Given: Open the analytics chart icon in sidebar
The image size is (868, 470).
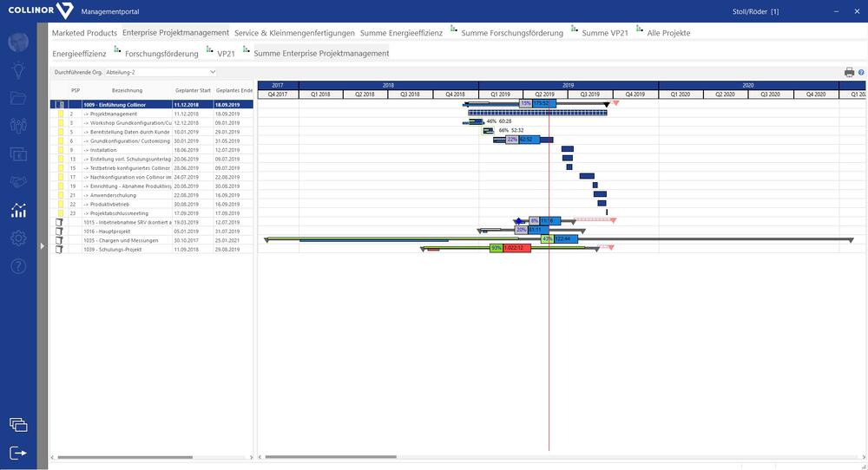Looking at the screenshot, I should [x=18, y=210].
